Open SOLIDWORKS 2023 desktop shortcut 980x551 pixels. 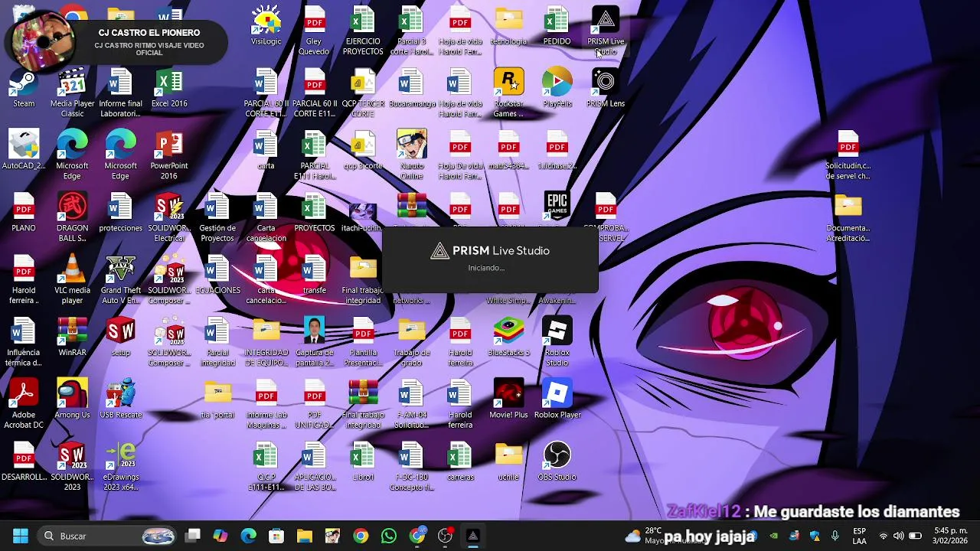pos(72,466)
